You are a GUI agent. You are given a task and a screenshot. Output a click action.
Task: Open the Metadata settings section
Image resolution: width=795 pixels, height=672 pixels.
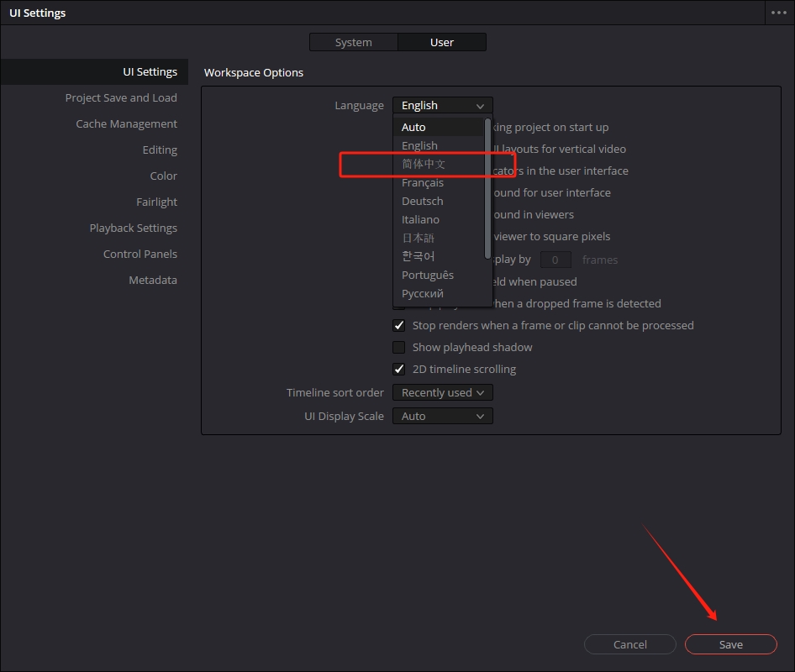coord(152,280)
